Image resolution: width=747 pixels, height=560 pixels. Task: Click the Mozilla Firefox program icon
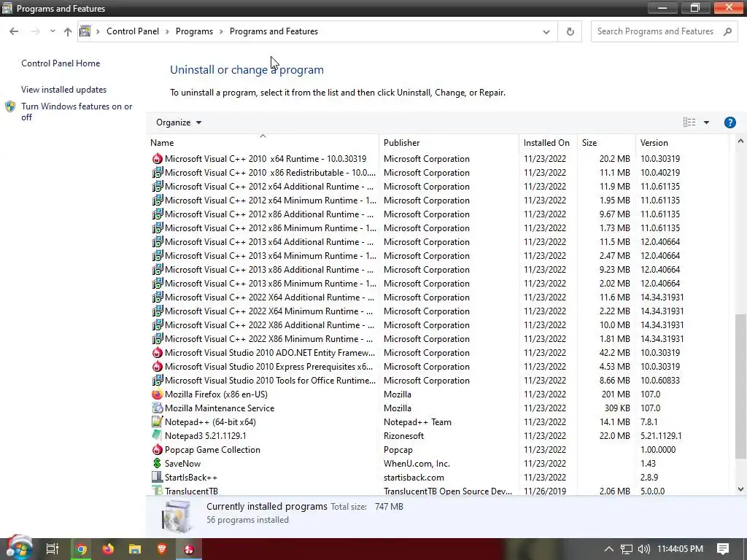coord(157,394)
